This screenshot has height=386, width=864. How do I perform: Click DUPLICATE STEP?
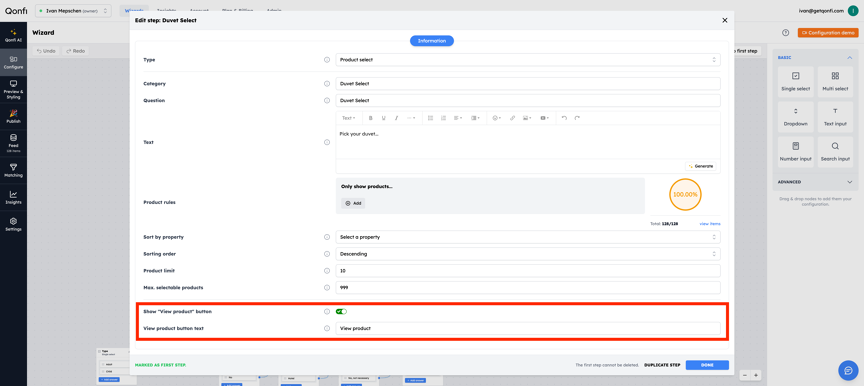coord(662,365)
